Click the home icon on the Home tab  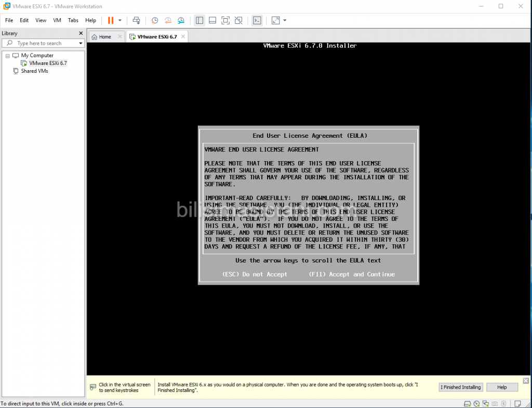tap(95, 37)
